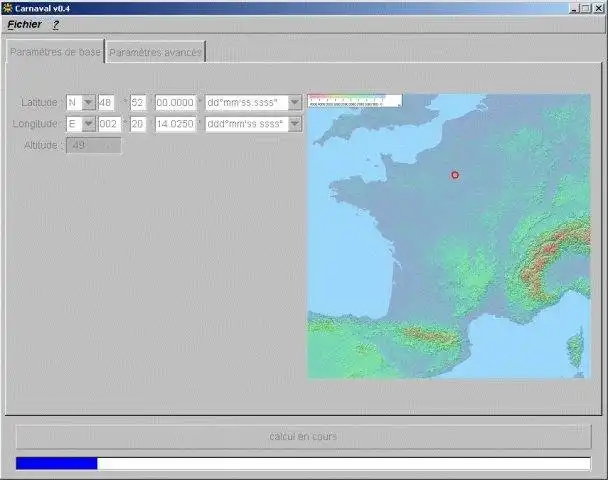
Task: Click the latitude minutes field 52
Action: [x=138, y=103]
